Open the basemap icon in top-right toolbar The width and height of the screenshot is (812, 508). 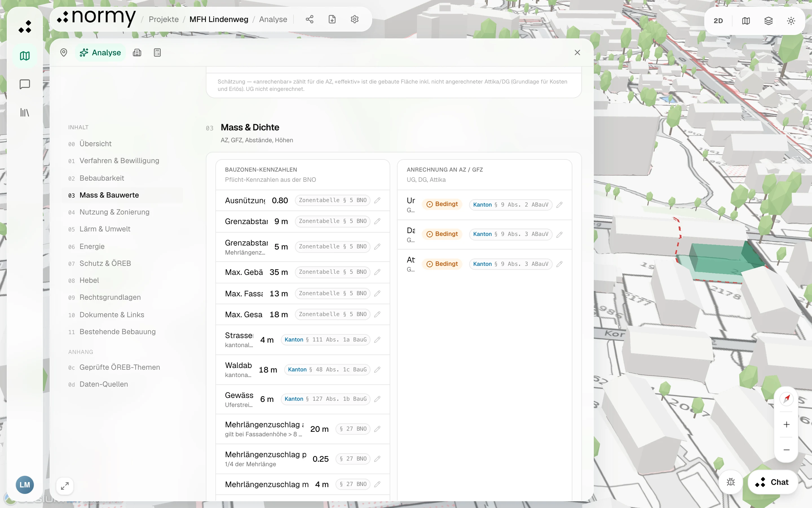tap(745, 21)
